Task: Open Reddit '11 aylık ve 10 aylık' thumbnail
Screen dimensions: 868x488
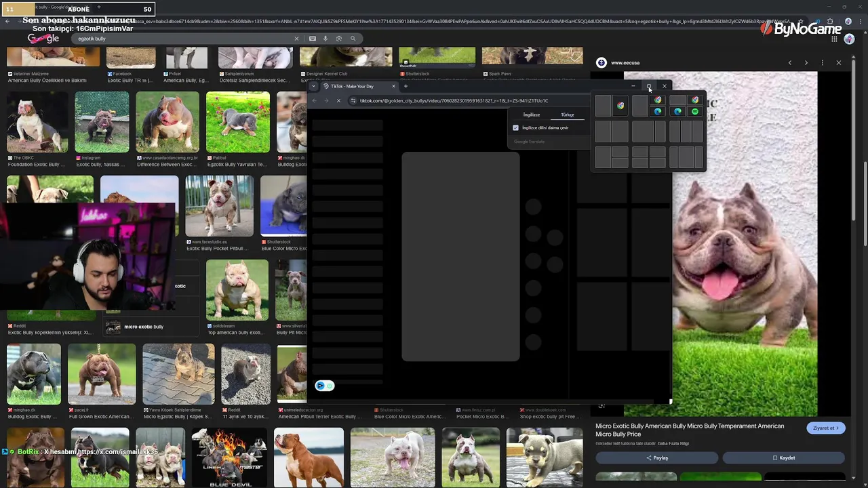Action: point(246,374)
